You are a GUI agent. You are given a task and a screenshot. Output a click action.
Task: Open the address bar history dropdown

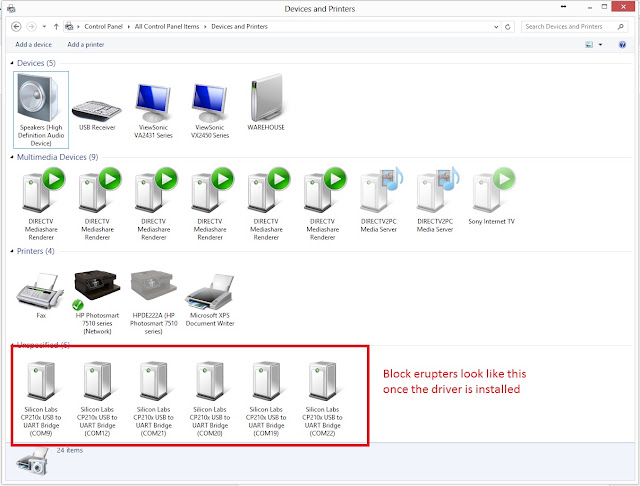point(496,27)
